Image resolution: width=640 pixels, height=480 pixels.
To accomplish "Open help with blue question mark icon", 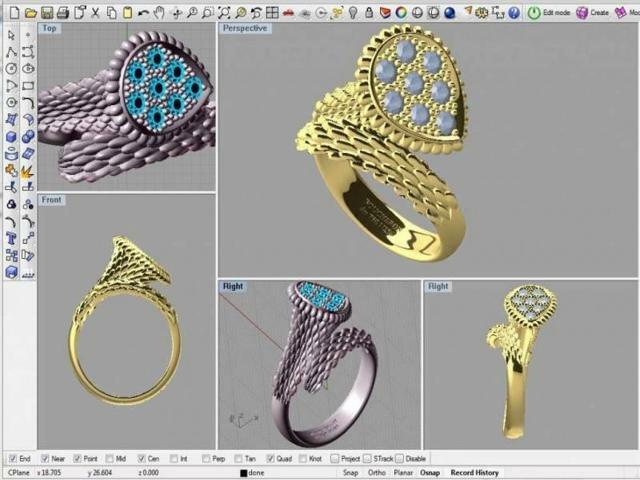I will tap(514, 13).
